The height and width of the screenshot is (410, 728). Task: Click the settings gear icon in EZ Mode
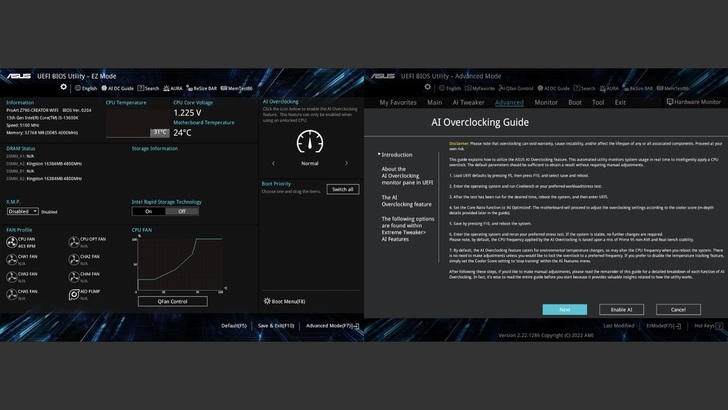click(64, 87)
